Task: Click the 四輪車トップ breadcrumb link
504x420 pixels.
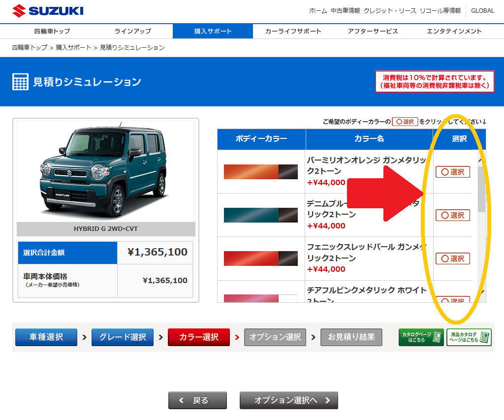Action: click(x=30, y=48)
